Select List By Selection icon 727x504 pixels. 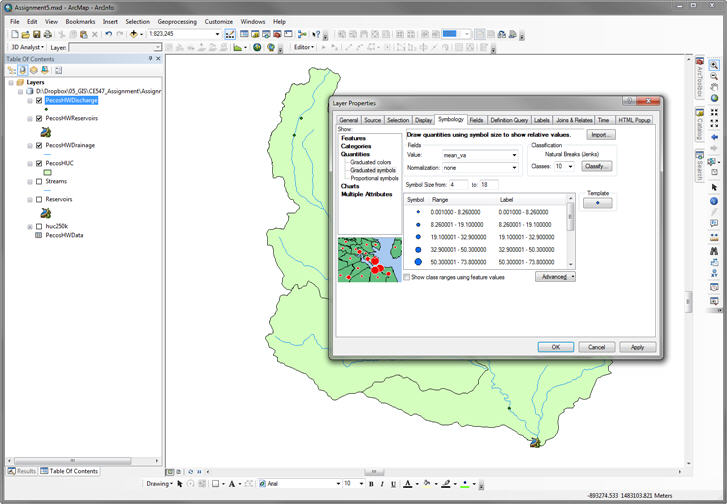pos(45,70)
